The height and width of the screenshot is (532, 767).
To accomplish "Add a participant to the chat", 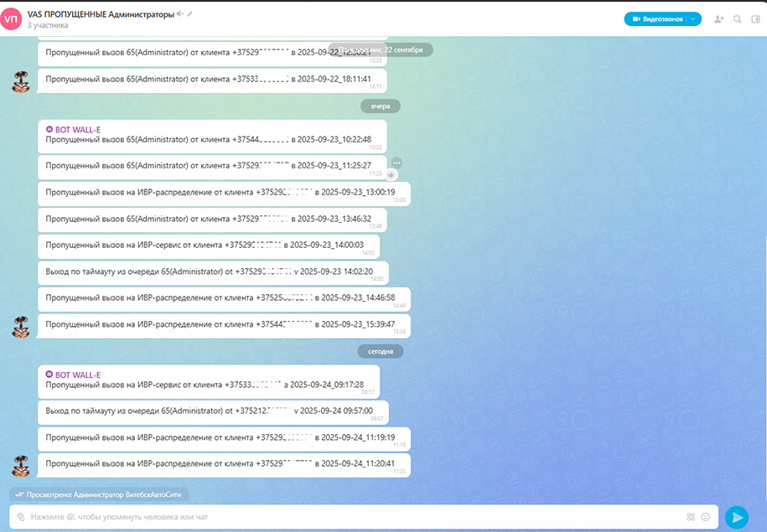I will coord(719,19).
